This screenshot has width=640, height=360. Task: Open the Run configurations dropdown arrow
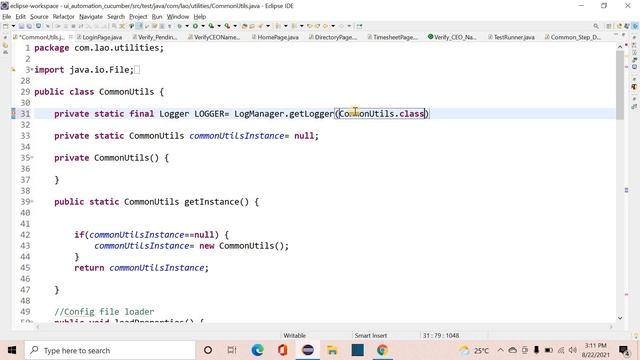click(x=203, y=26)
